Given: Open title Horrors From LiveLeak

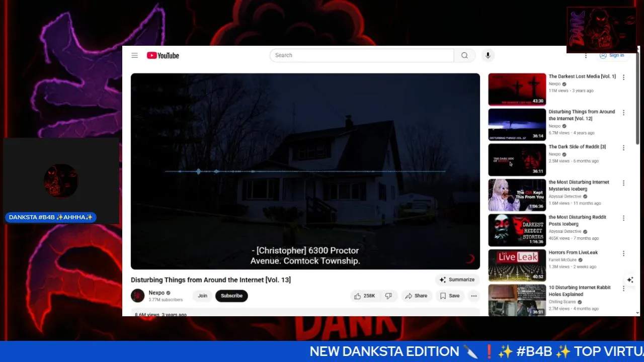Looking at the screenshot, I should [x=573, y=252].
